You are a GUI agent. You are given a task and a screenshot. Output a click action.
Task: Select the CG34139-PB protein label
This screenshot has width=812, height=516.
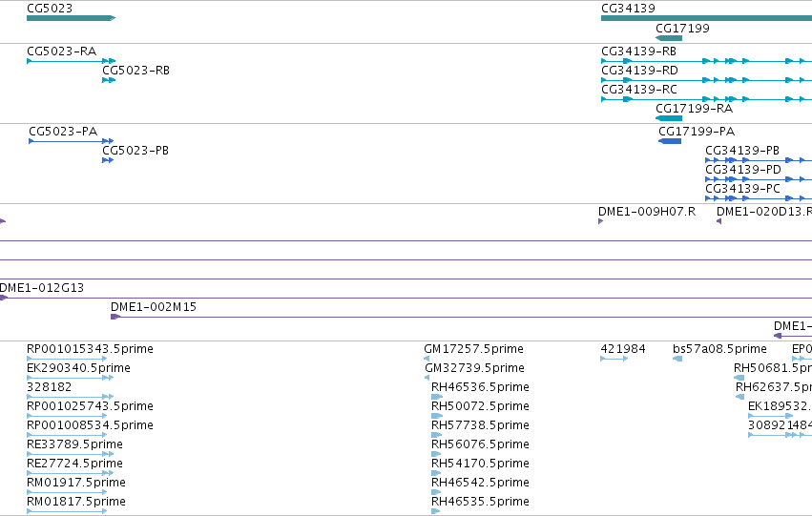point(742,151)
